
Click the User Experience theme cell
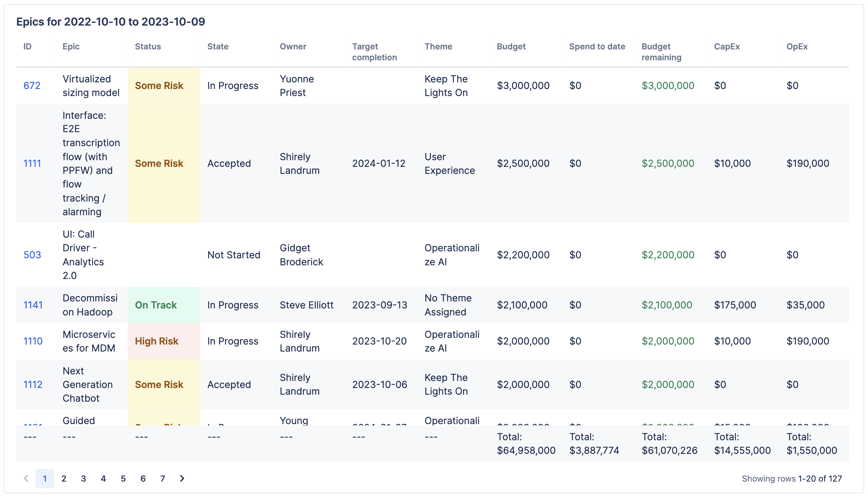(449, 163)
